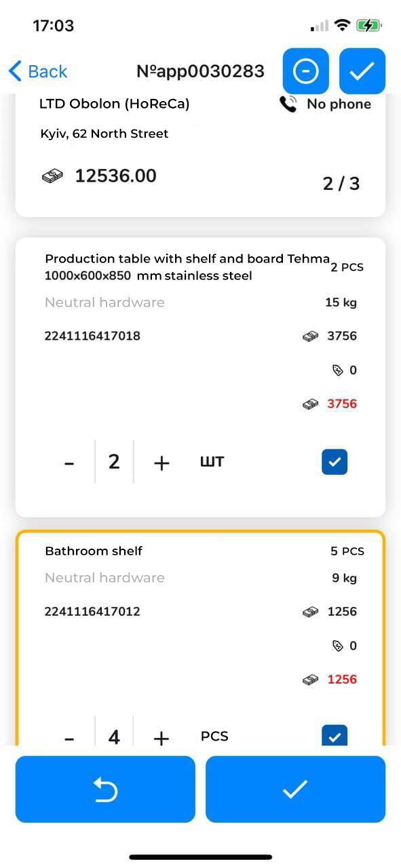Tap the quantity field showing 2
Viewport: 401px width, 868px height.
pyautogui.click(x=114, y=462)
